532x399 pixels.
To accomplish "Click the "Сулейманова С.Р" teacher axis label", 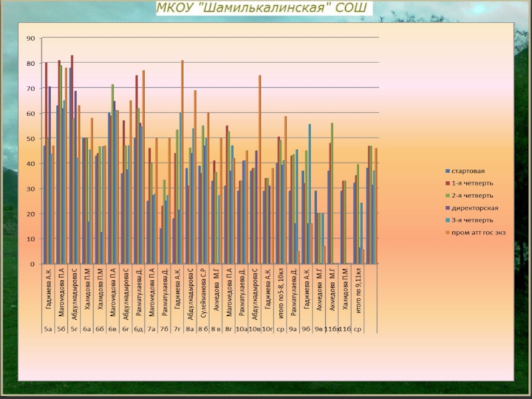I will 203,295.
